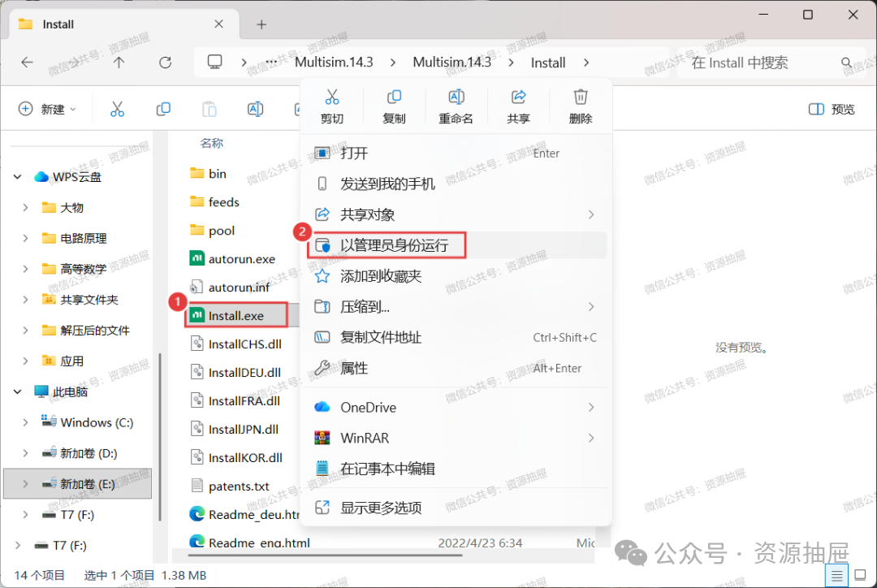
Task: Expand the 大物 folder node
Action: [x=25, y=208]
